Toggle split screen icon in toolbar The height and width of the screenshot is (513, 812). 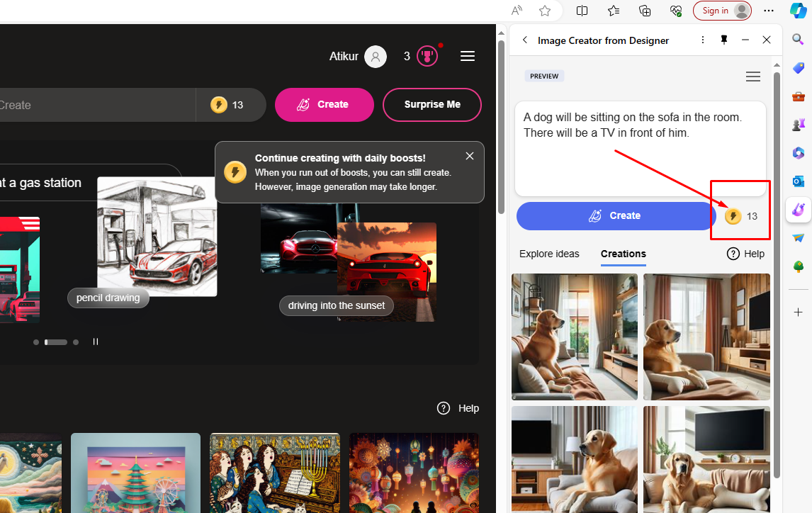[x=582, y=11]
